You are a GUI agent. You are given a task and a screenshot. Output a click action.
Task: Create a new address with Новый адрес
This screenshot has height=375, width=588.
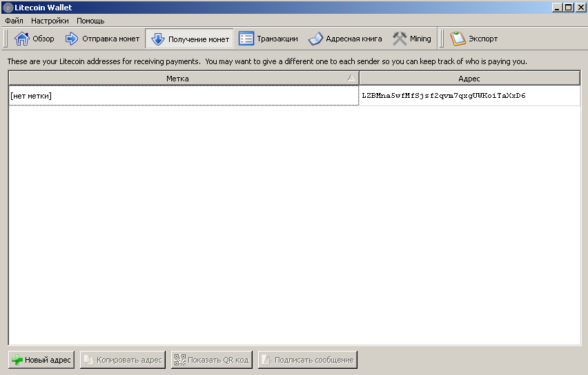pyautogui.click(x=41, y=360)
